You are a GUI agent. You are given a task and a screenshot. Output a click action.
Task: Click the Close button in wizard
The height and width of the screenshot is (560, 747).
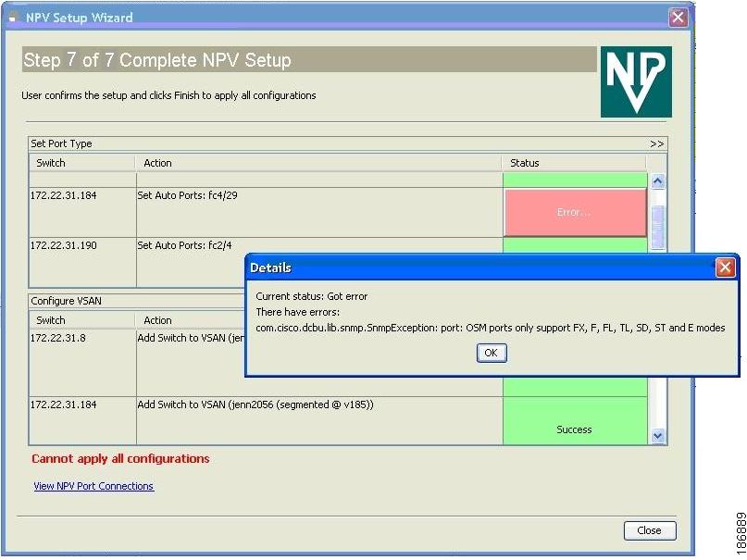[x=649, y=530]
